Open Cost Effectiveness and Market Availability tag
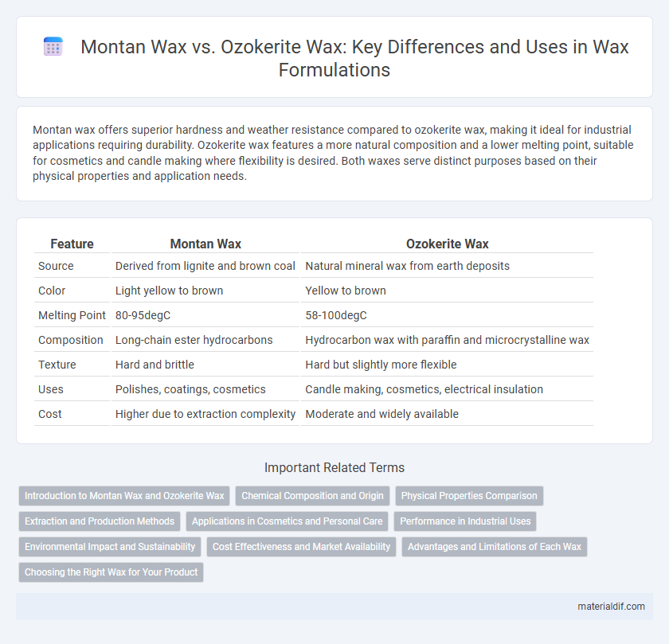Image resolution: width=669 pixels, height=644 pixels. [x=301, y=547]
